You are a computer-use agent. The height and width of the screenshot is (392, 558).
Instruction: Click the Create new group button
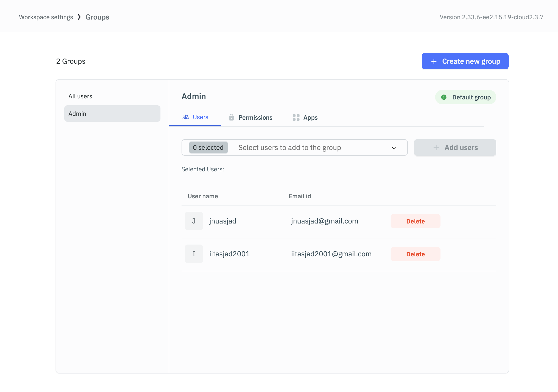465,61
